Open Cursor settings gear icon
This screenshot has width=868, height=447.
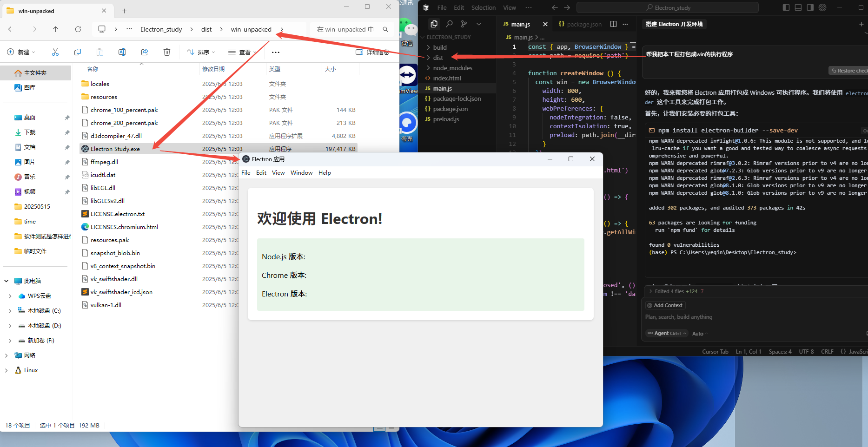tap(822, 7)
